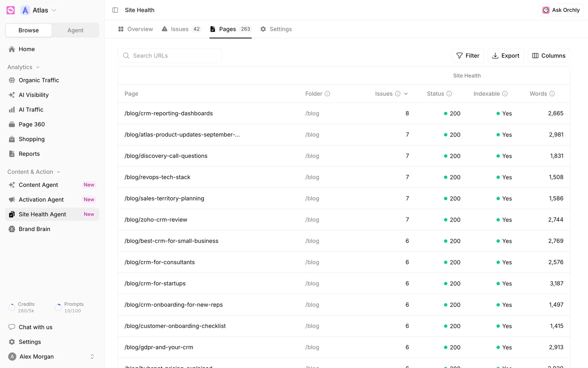The width and height of the screenshot is (588, 368).
Task: Open the Settings tab of Site Health
Action: click(x=276, y=29)
